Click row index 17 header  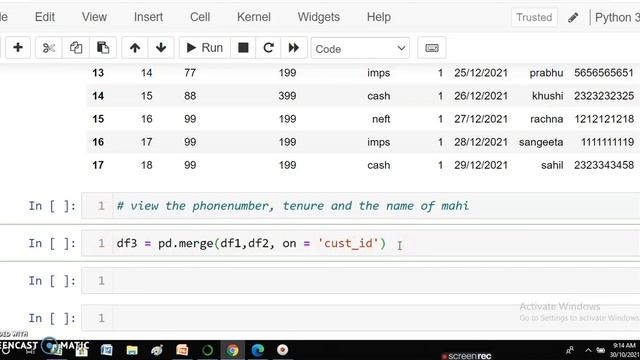point(98,165)
